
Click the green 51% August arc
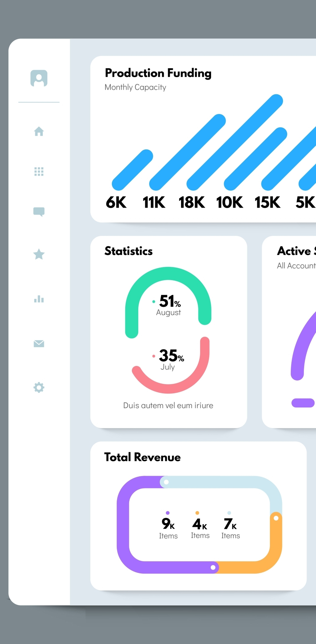coord(168,274)
